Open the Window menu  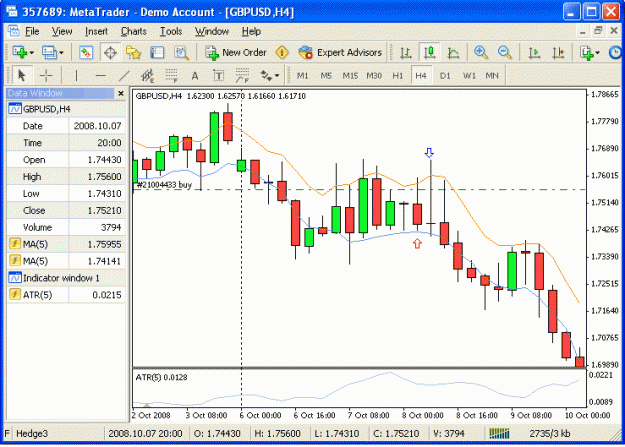(x=212, y=31)
